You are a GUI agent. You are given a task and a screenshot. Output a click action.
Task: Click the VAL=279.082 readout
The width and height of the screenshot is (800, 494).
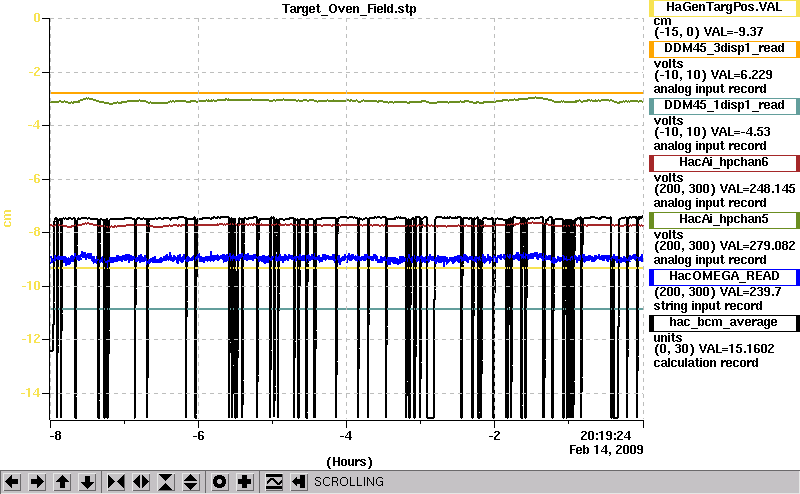click(757, 245)
